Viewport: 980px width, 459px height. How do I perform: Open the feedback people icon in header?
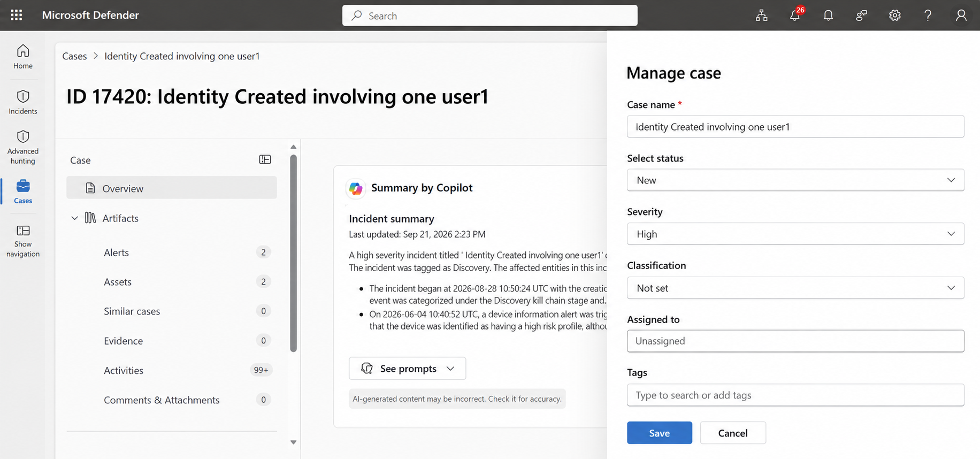point(861,16)
